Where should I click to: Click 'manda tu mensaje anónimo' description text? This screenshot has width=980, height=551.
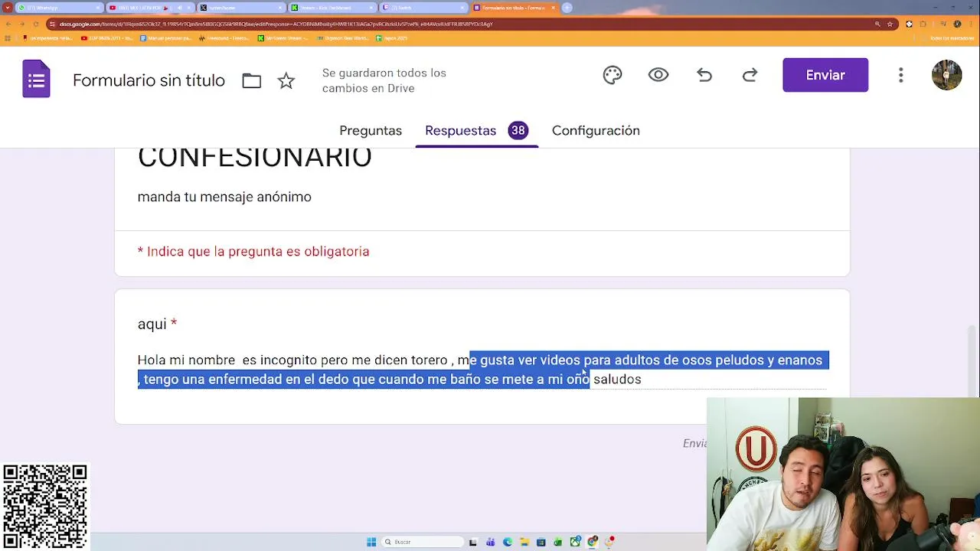click(224, 197)
